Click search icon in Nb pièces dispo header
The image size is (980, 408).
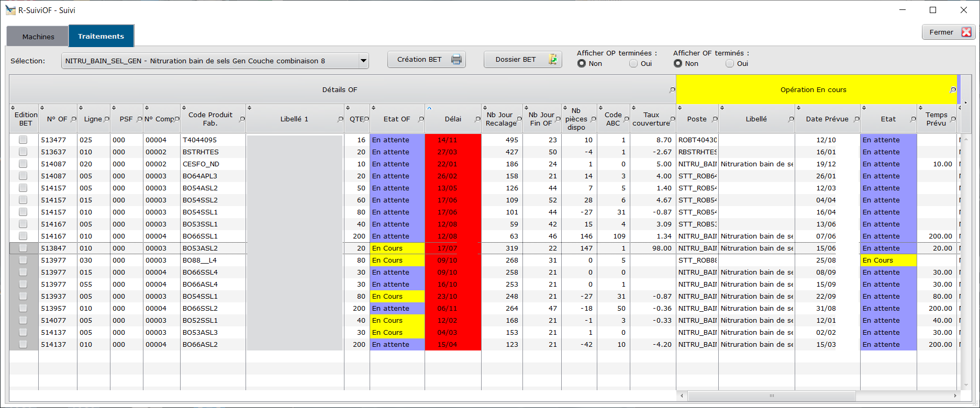tap(594, 120)
